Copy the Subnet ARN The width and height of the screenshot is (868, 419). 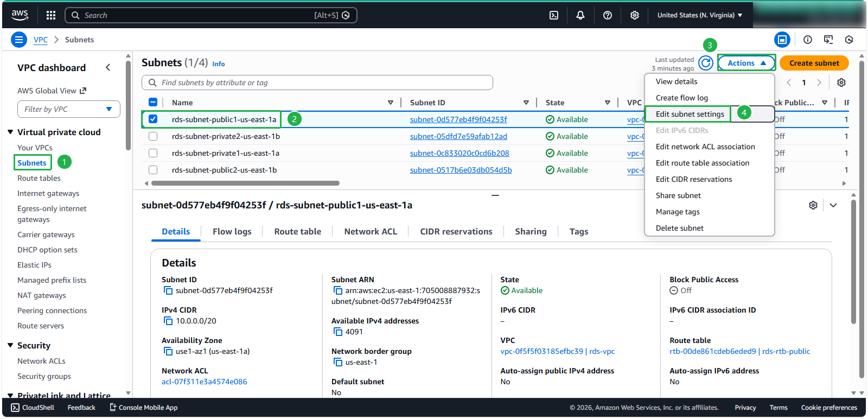click(x=338, y=291)
